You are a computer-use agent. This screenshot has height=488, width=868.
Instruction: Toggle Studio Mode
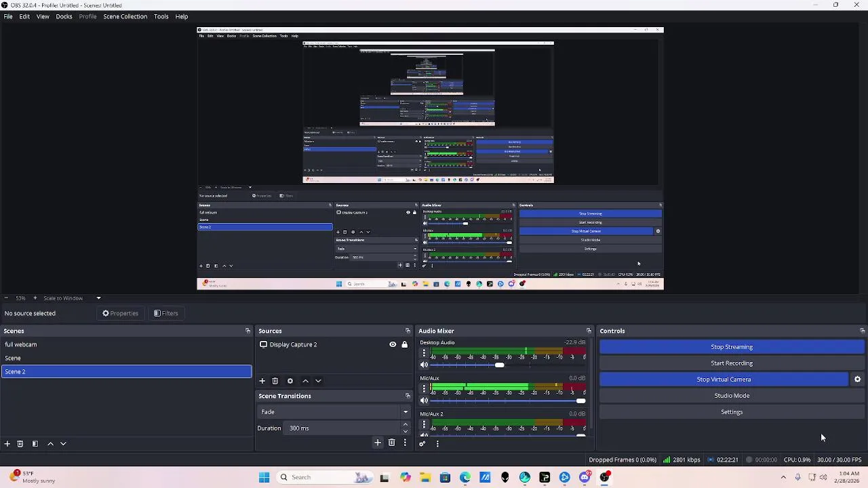click(732, 396)
